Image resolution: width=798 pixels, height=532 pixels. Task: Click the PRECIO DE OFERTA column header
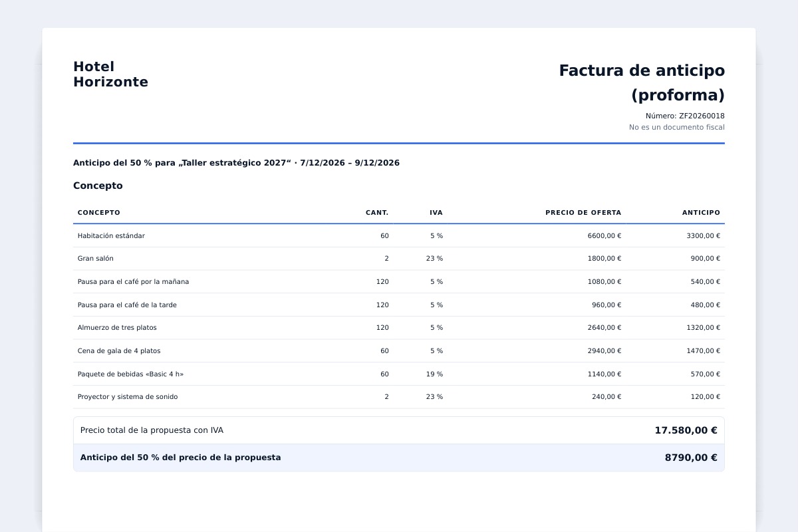(583, 213)
